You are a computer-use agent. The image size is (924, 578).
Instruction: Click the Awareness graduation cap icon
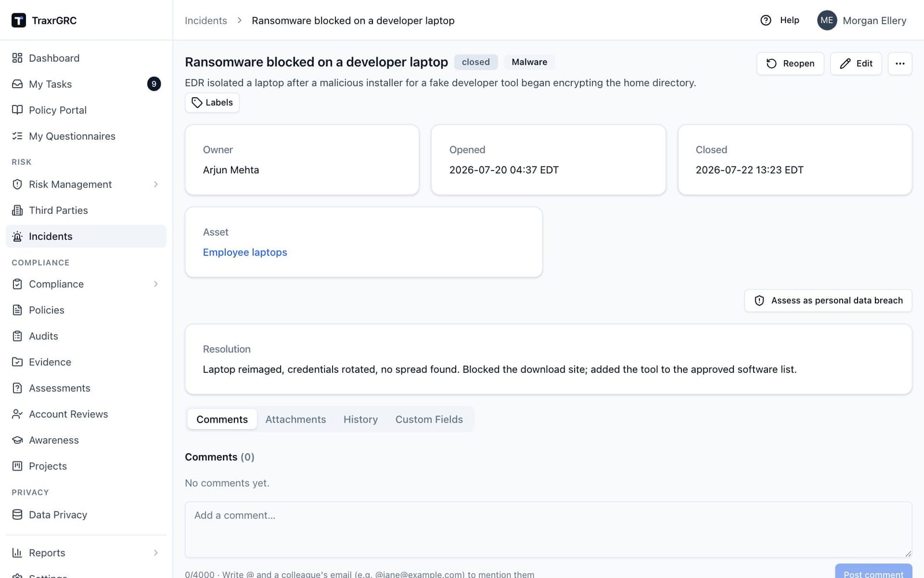click(x=17, y=440)
